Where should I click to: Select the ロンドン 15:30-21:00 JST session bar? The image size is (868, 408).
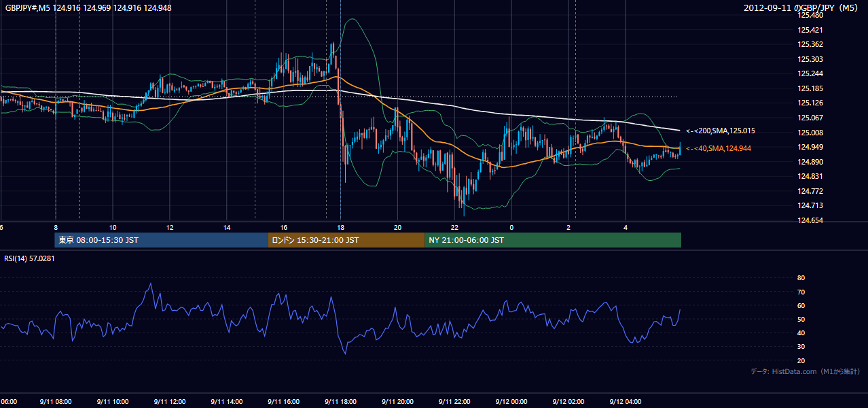coord(346,240)
